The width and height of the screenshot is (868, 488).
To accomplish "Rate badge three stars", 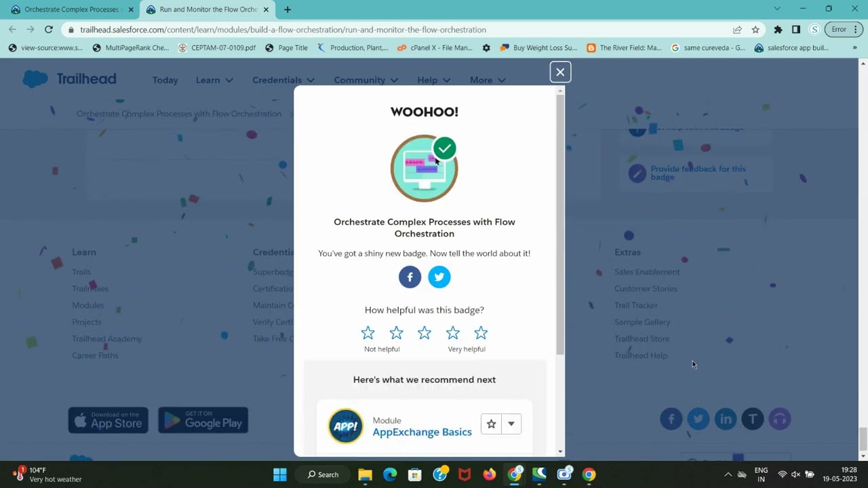I will 425,333.
